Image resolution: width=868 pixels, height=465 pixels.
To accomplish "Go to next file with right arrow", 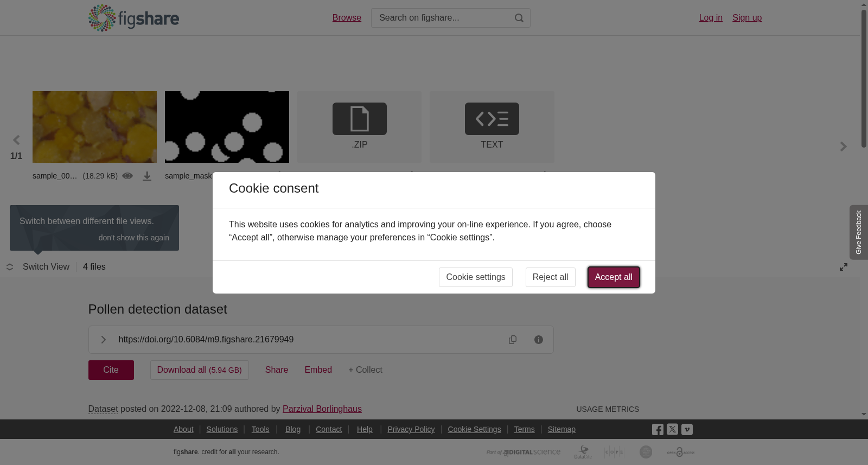I will pyautogui.click(x=843, y=146).
